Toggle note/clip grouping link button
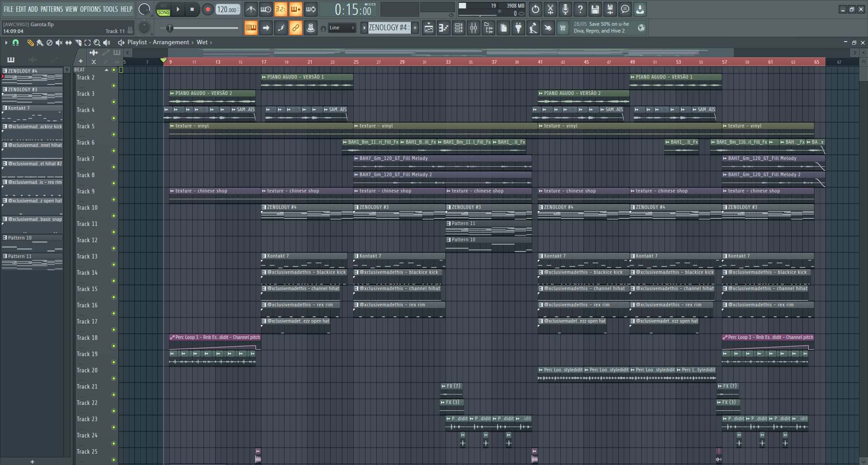 click(296, 28)
